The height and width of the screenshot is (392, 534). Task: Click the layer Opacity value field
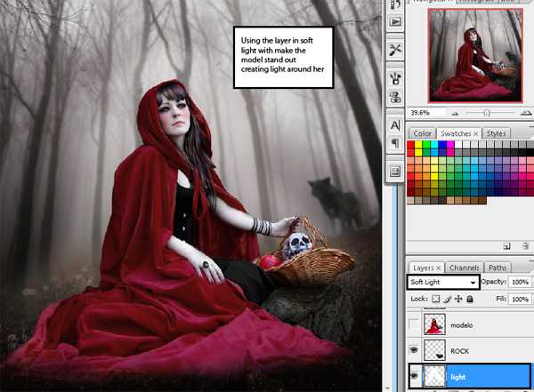(x=520, y=282)
